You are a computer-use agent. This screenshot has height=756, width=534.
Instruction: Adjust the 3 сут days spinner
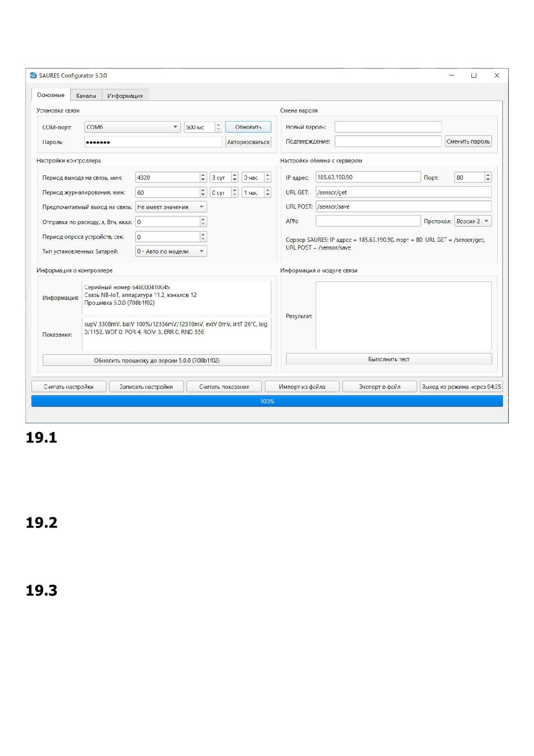pos(224,178)
